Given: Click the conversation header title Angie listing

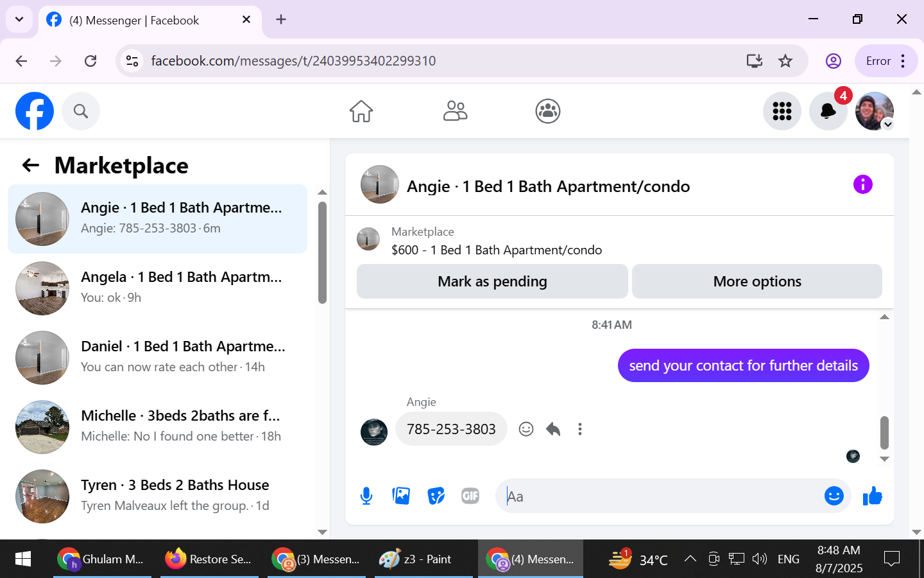Looking at the screenshot, I should pyautogui.click(x=549, y=186).
